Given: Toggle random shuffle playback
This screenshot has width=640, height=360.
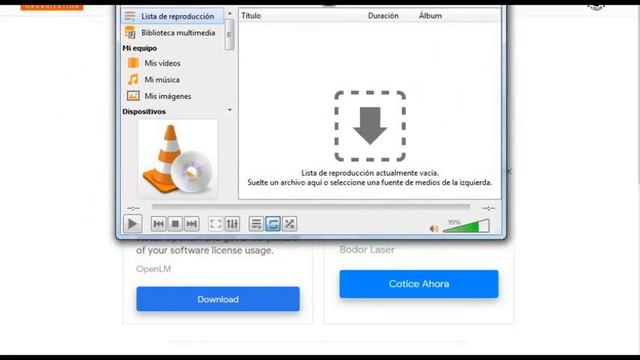Looking at the screenshot, I should point(289,224).
